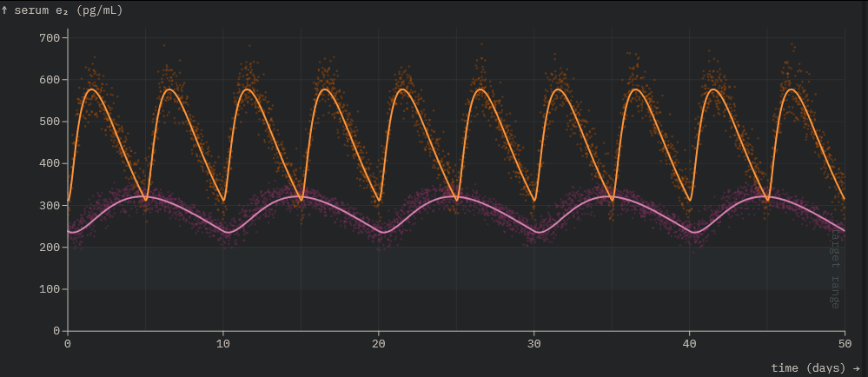
Task: Click the y-axis tick label 500
Action: pos(50,122)
